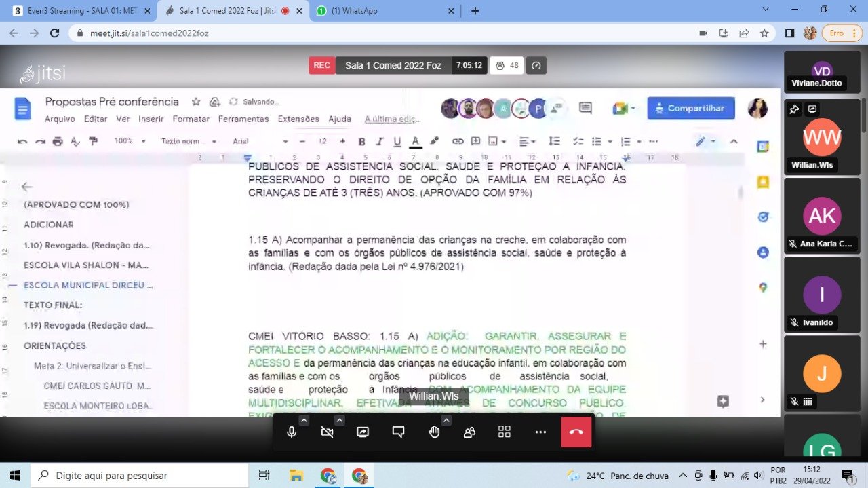This screenshot has height=488, width=868.
Task: Open the Jitsi chat panel
Action: click(x=398, y=432)
